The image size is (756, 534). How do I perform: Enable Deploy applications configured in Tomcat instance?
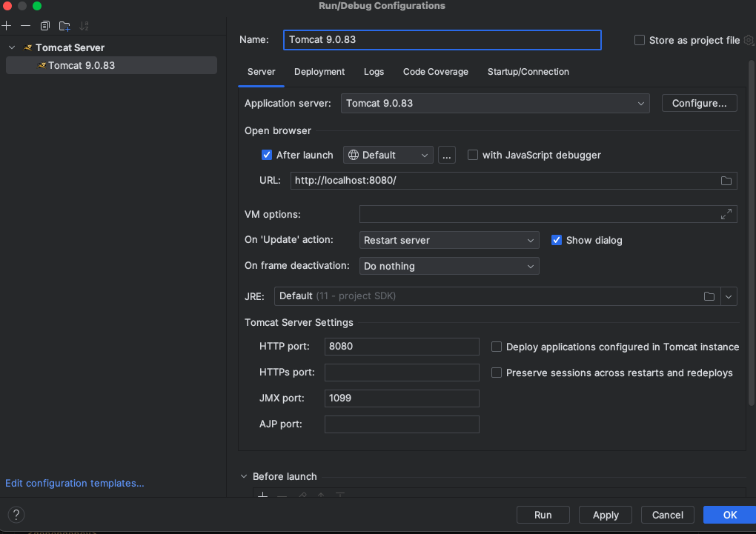(497, 347)
